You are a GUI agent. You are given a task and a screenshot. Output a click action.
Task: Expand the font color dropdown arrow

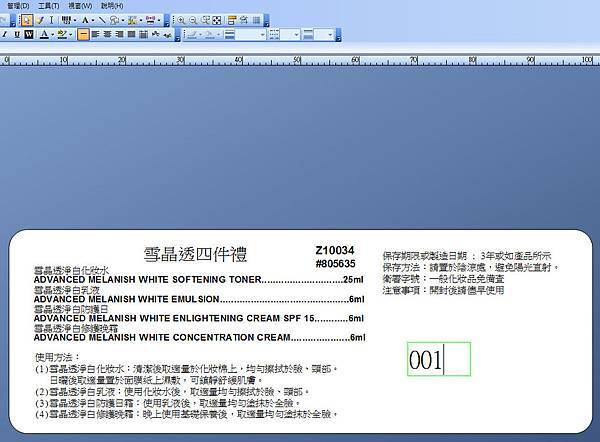(52, 34)
